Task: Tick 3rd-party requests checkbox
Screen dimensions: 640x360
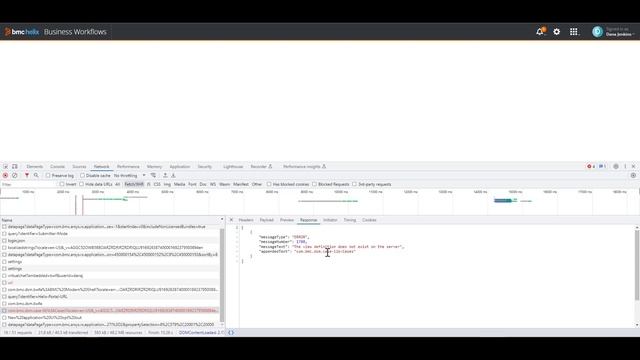Action: point(354,184)
